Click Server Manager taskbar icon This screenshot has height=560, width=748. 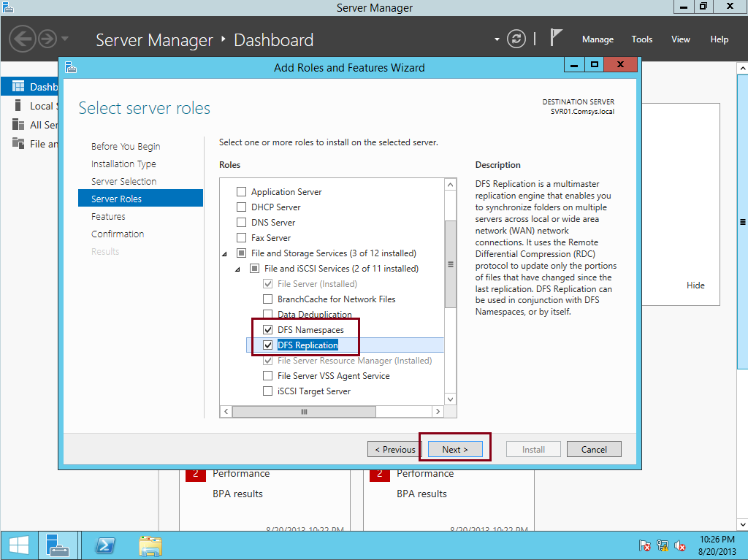click(58, 545)
